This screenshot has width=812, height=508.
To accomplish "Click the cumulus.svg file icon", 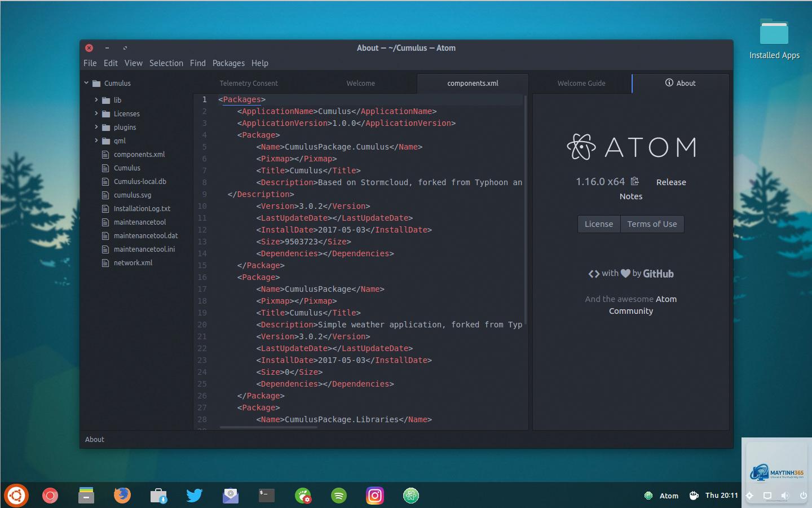I will tap(105, 195).
